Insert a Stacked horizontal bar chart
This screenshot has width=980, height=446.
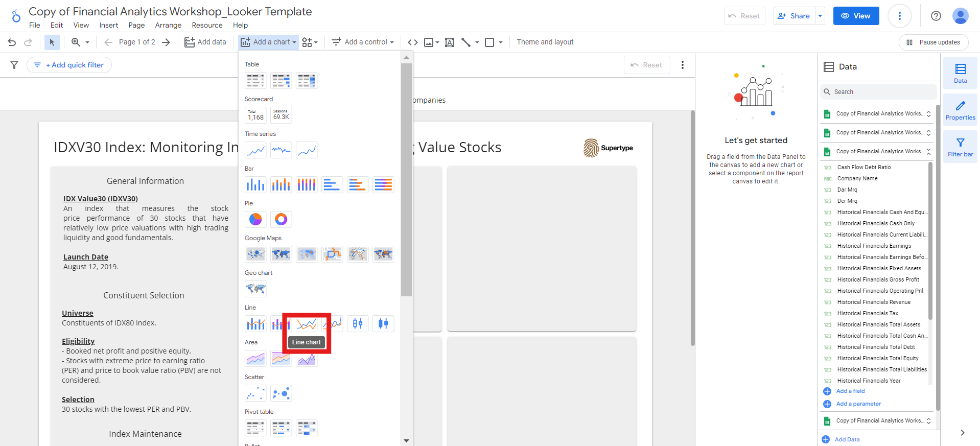[x=358, y=185]
